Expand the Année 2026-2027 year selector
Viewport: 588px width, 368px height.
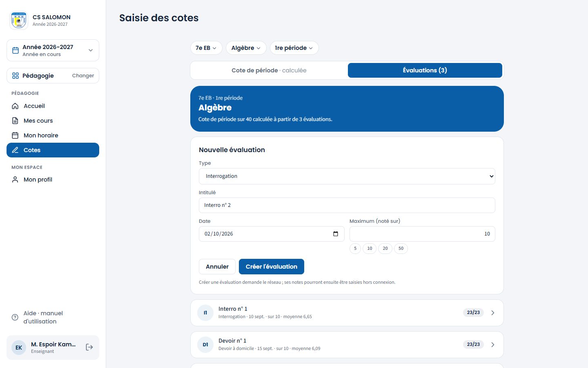[53, 50]
